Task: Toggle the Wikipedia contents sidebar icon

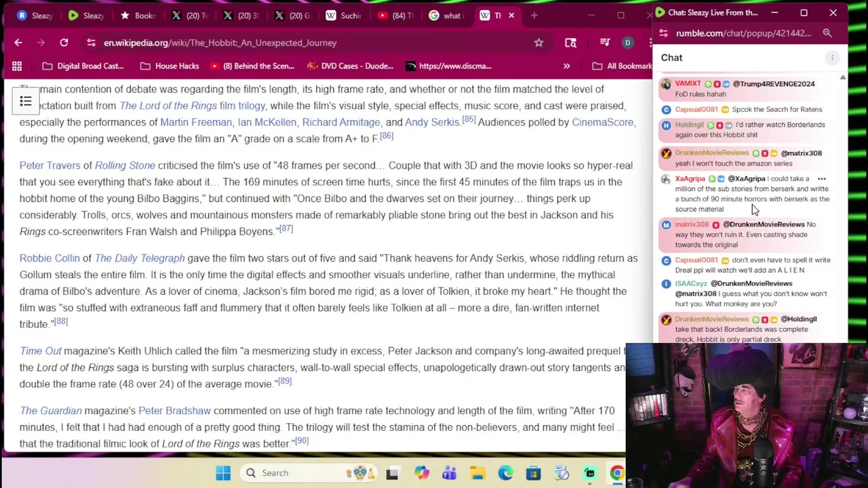Action: pos(25,102)
